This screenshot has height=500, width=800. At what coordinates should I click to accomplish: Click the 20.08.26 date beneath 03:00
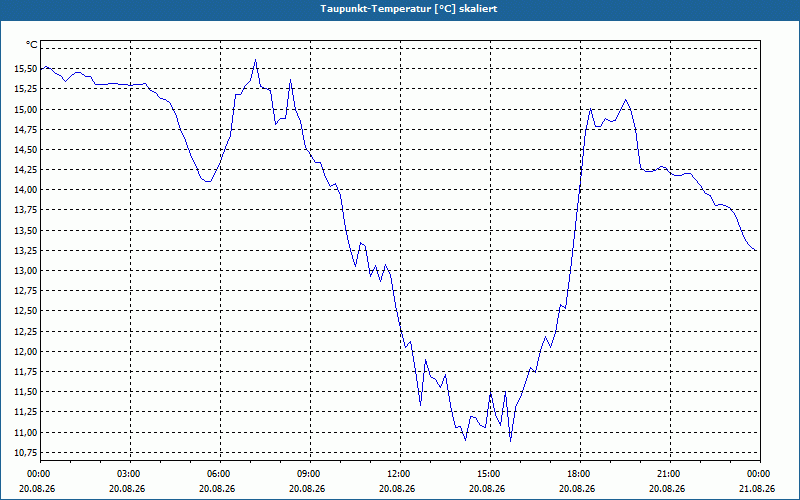(x=127, y=489)
